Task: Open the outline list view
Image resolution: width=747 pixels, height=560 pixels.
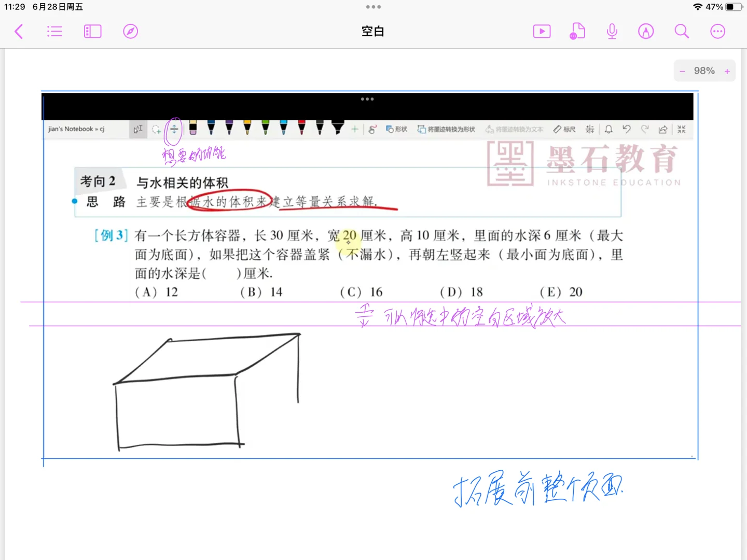Action: click(x=54, y=31)
